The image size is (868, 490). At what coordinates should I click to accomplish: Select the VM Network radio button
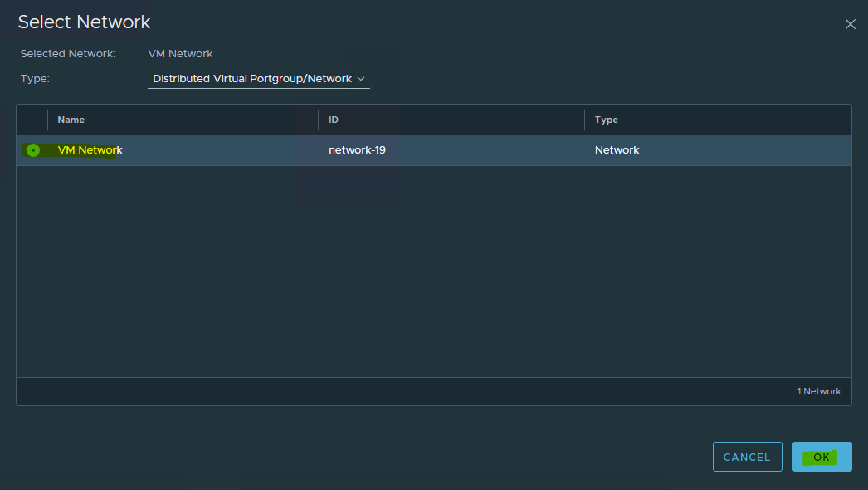click(x=33, y=150)
